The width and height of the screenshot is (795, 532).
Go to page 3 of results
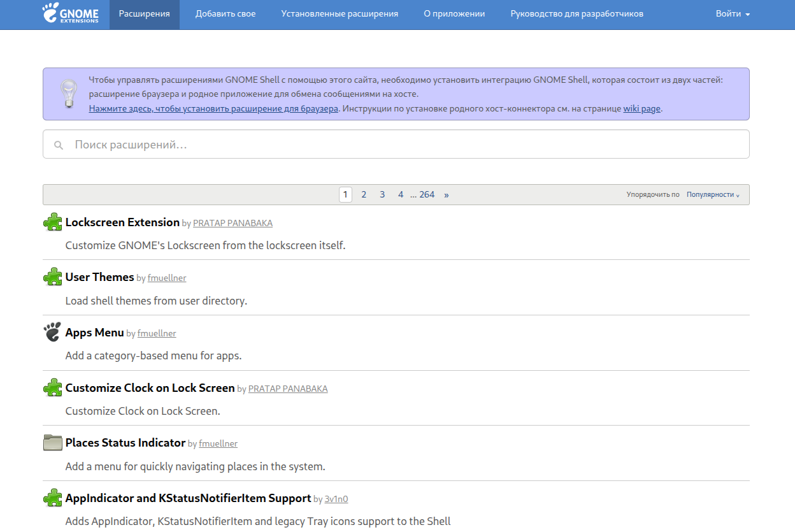382,194
